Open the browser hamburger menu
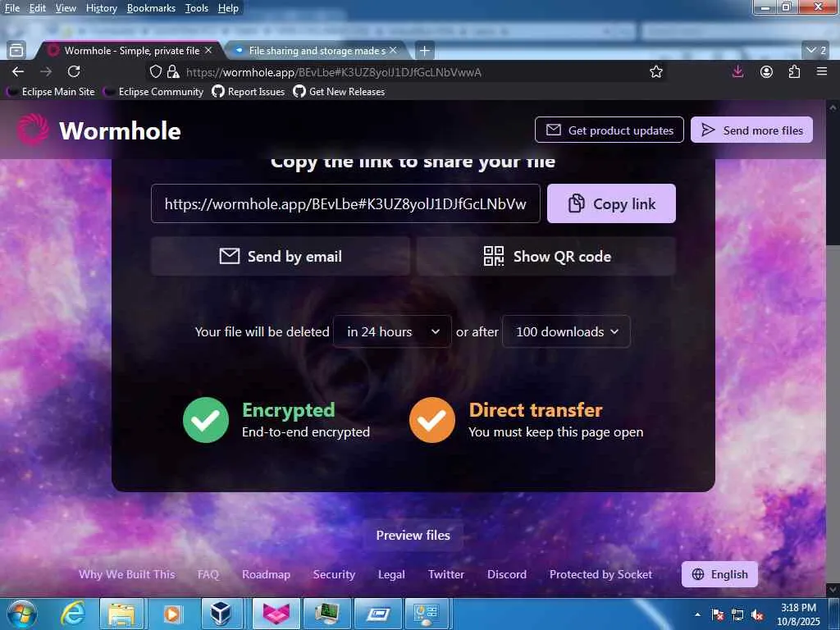This screenshot has width=840, height=630. pos(822,71)
